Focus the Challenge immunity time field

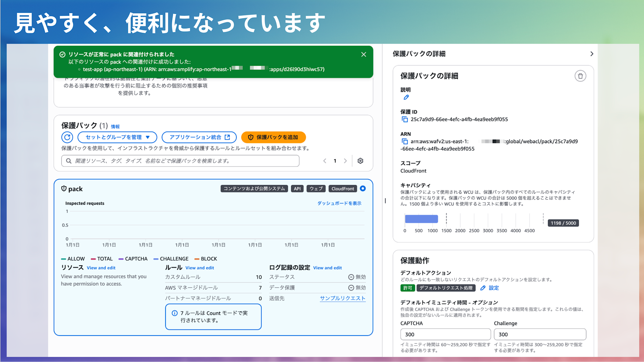pyautogui.click(x=540, y=335)
